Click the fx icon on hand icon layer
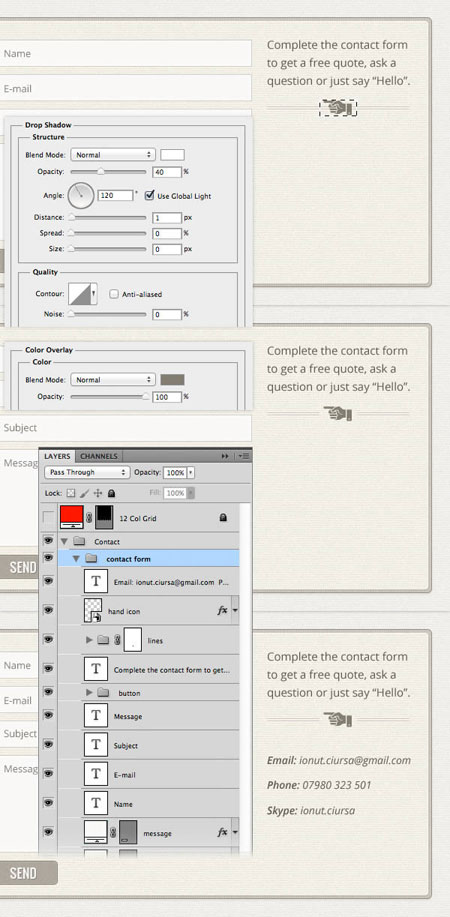 pyautogui.click(x=222, y=610)
